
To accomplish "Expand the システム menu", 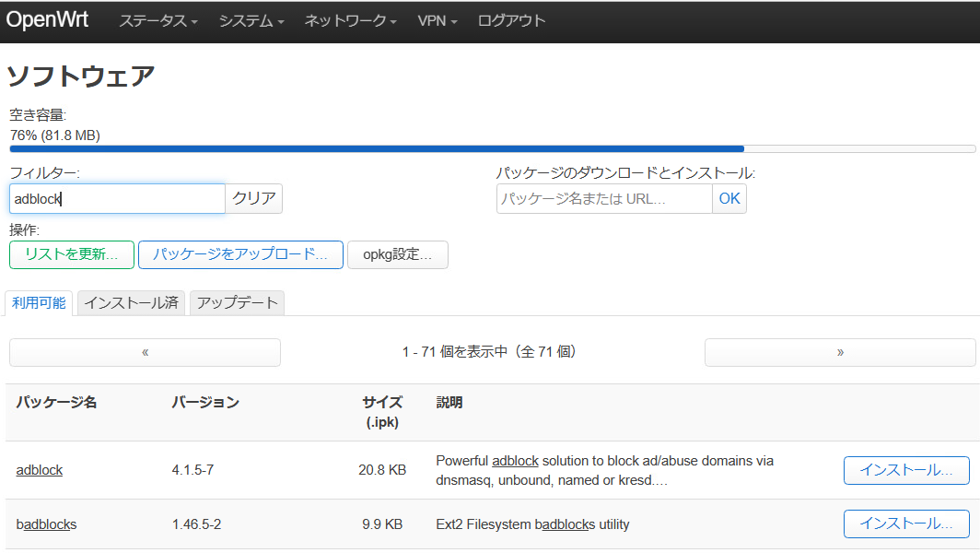I will click(251, 20).
